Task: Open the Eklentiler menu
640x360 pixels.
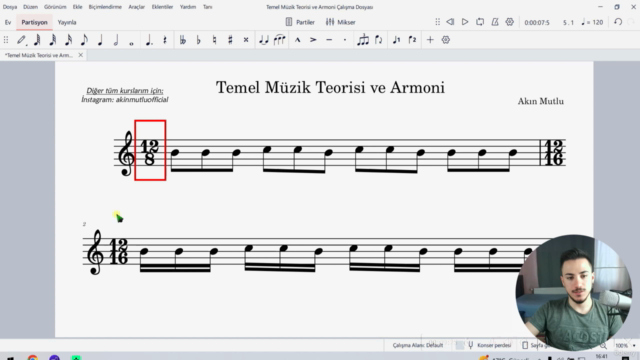Action: tap(162, 7)
